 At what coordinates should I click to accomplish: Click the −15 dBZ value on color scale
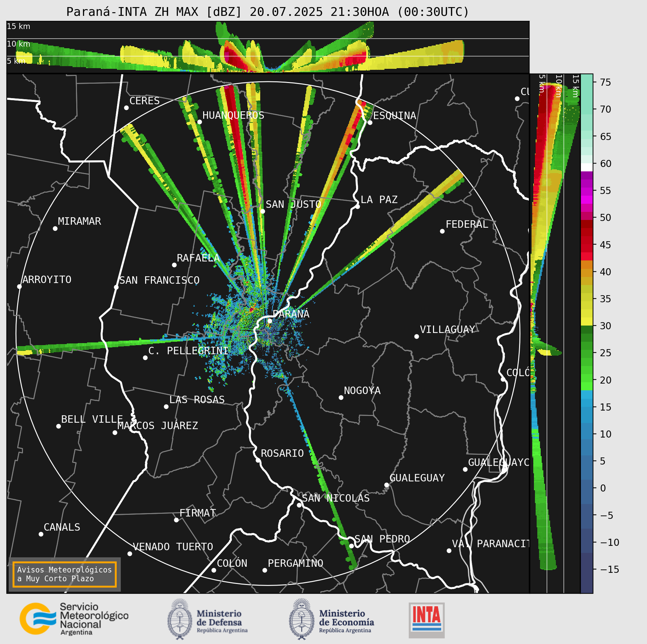point(610,569)
